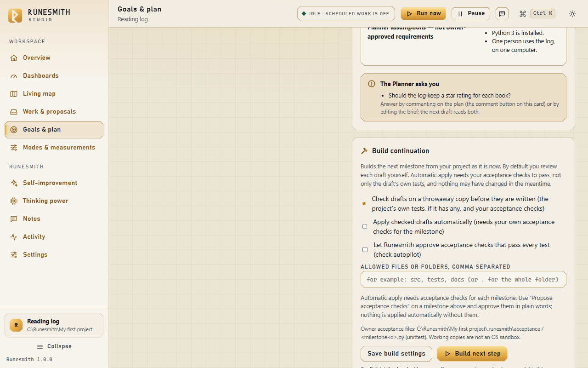Open the Dashboards gauge icon
Screen dimensions: 588x368
click(x=14, y=76)
